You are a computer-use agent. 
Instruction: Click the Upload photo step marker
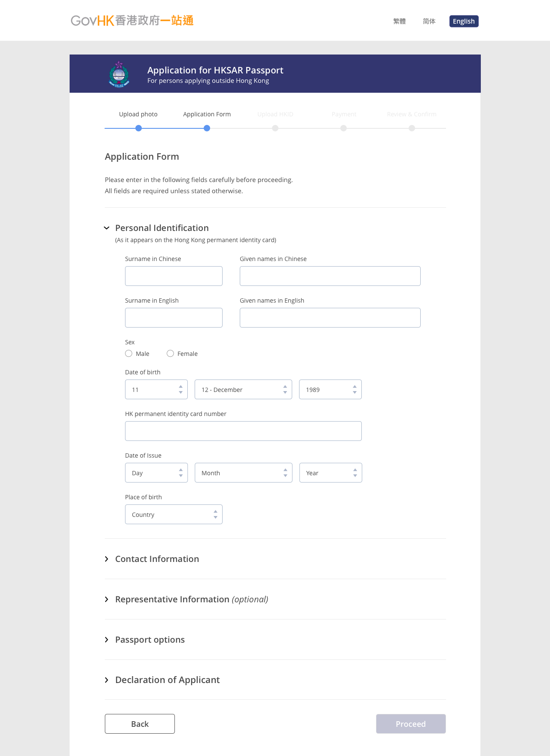(138, 128)
